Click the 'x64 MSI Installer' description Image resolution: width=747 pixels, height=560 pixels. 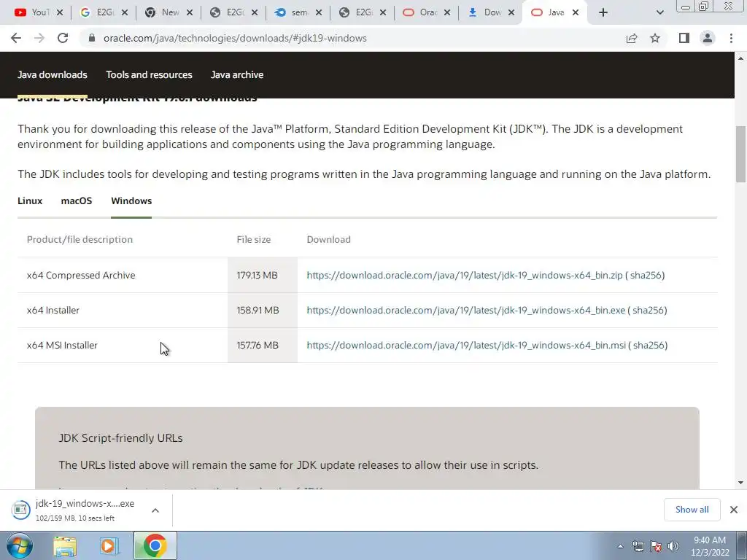62,345
